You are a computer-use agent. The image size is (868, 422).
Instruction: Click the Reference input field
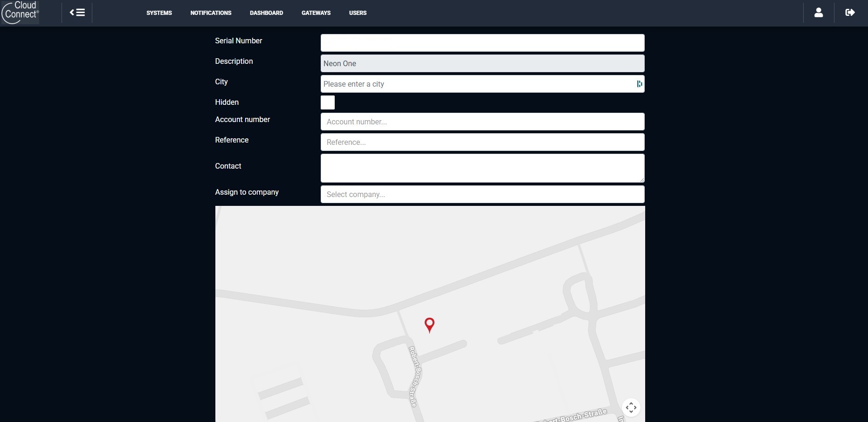pyautogui.click(x=482, y=142)
